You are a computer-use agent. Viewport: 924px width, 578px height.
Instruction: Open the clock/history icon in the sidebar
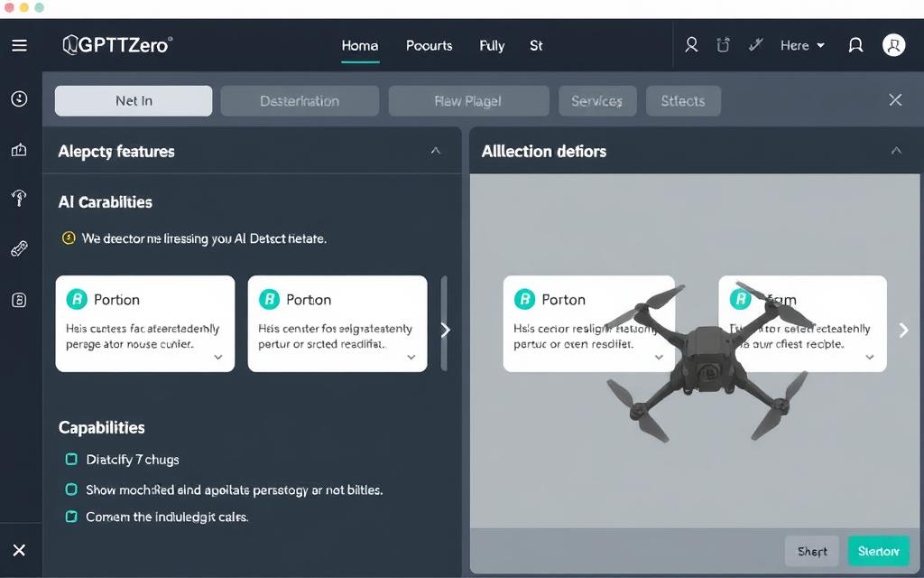click(x=19, y=99)
